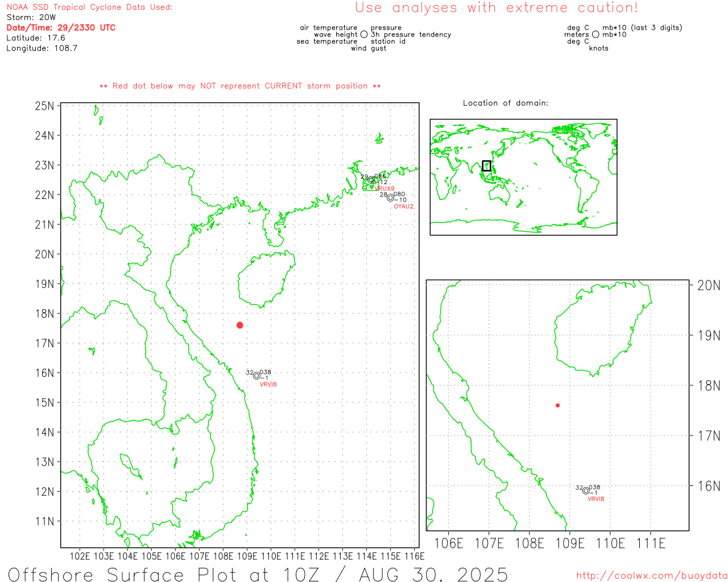Click the 116E longitude axis label

[x=415, y=556]
